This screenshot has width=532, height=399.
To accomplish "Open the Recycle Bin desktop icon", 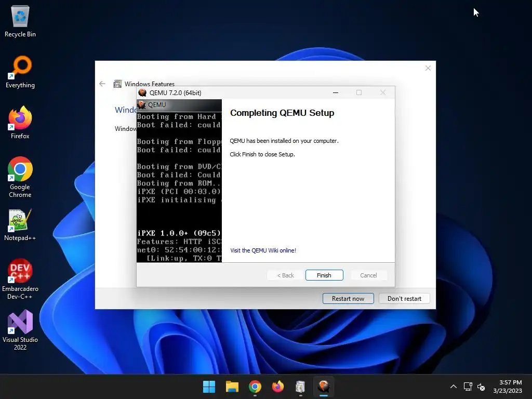I will 20,21.
